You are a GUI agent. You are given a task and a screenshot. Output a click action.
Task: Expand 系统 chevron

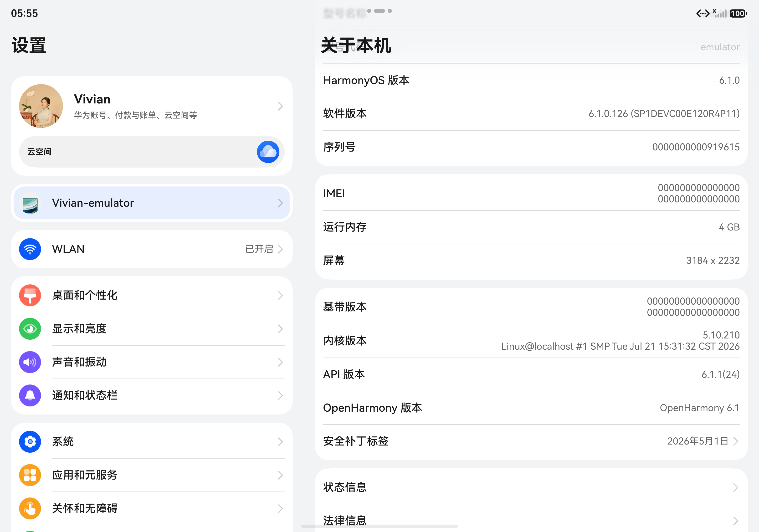[280, 442]
